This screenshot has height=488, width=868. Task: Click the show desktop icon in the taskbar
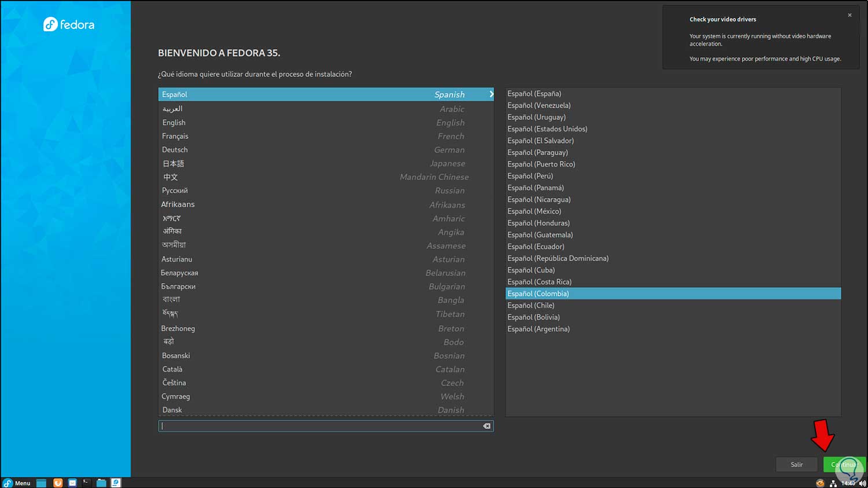point(41,483)
